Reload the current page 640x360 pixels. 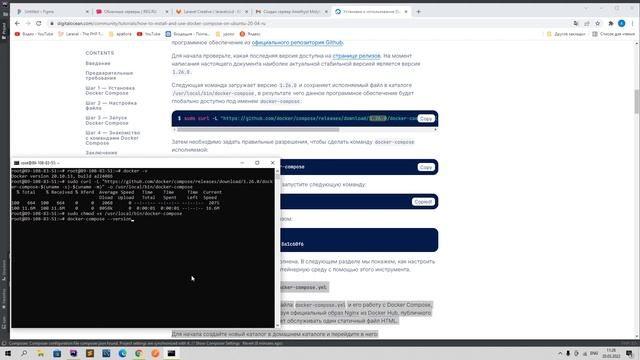(x=39, y=23)
